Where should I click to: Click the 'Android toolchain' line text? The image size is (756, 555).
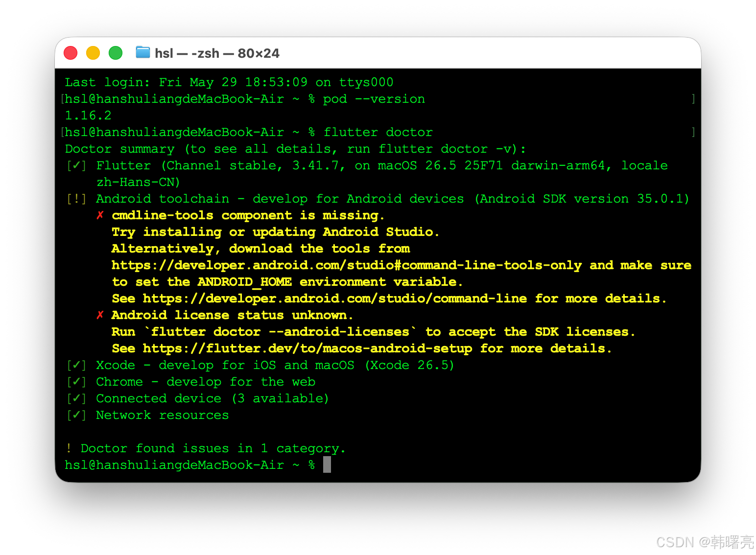(x=393, y=199)
